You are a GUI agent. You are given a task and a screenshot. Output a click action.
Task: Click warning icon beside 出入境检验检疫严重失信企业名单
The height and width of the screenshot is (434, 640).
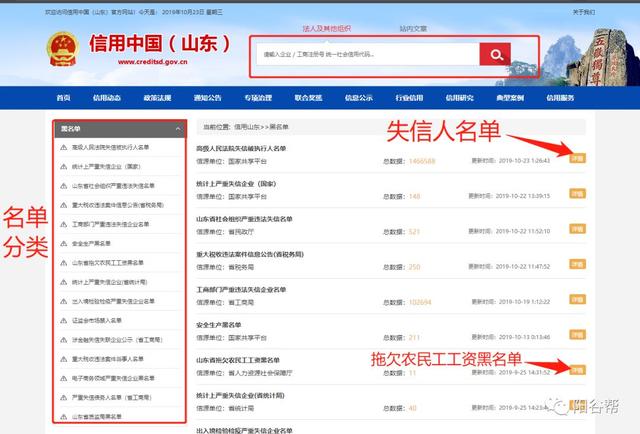(x=64, y=301)
